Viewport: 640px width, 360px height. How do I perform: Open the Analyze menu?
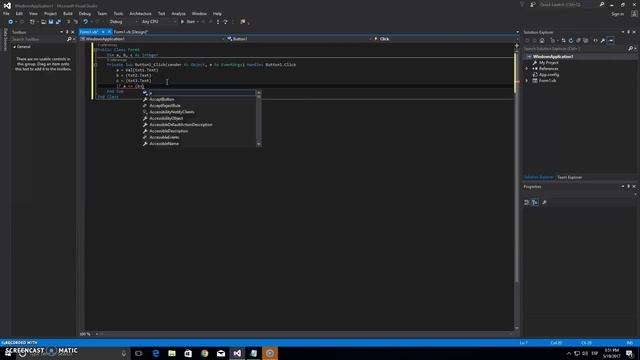178,13
